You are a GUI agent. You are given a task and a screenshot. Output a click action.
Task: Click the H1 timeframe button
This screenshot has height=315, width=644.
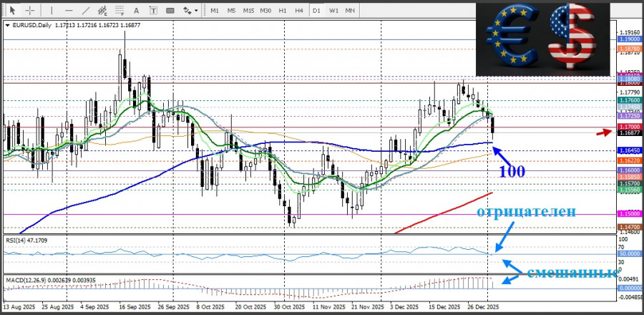click(x=283, y=11)
